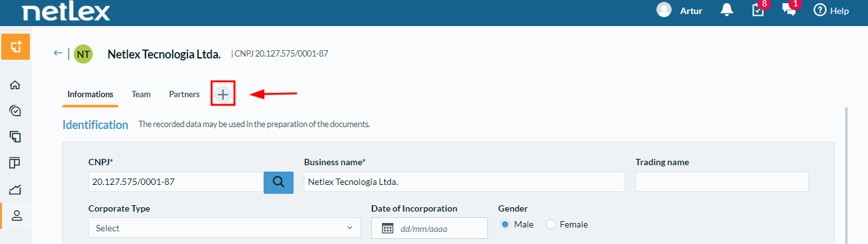The height and width of the screenshot is (244, 868).
Task: Open the approvals check icon in sidebar
Action: pos(16,111)
